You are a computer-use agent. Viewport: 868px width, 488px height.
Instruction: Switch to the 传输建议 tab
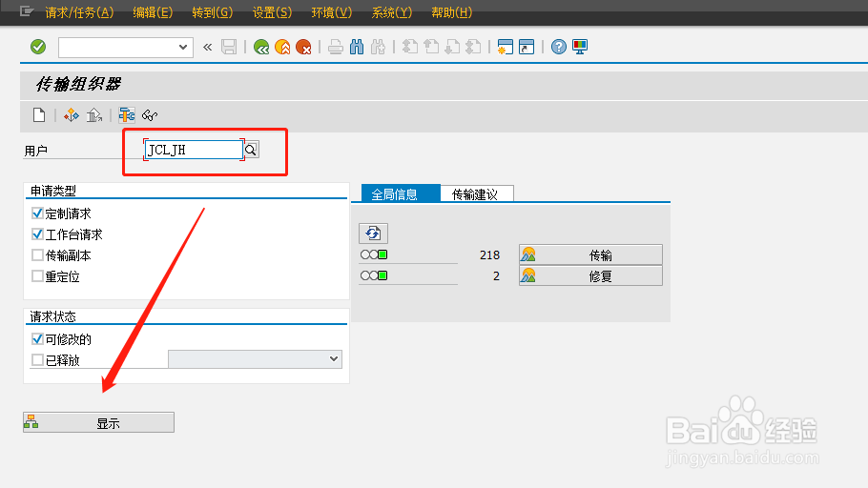(477, 193)
